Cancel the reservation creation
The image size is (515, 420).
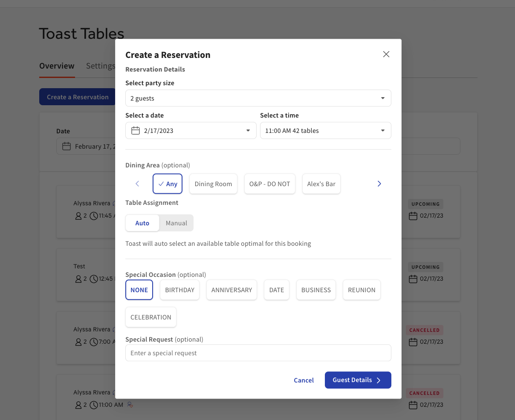(x=304, y=380)
